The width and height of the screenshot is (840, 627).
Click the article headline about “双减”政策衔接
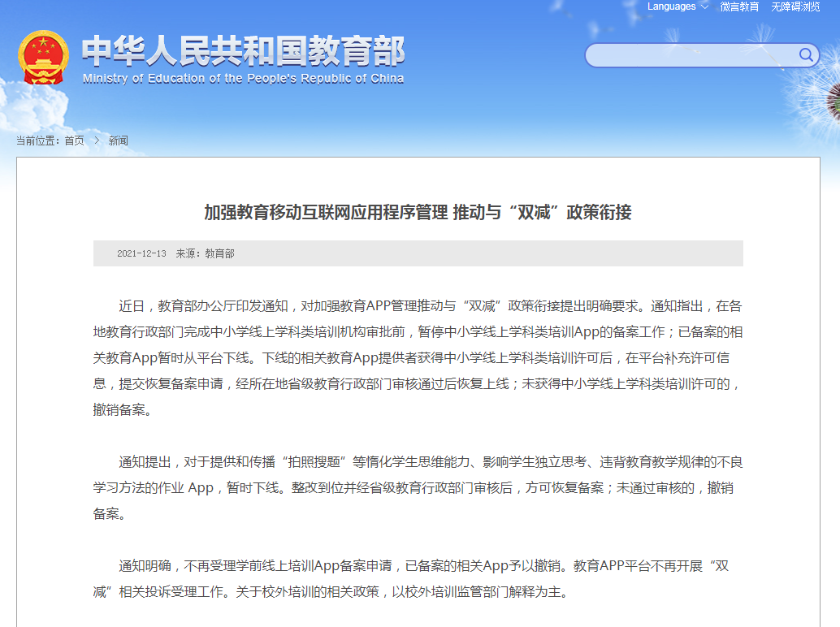tap(418, 213)
